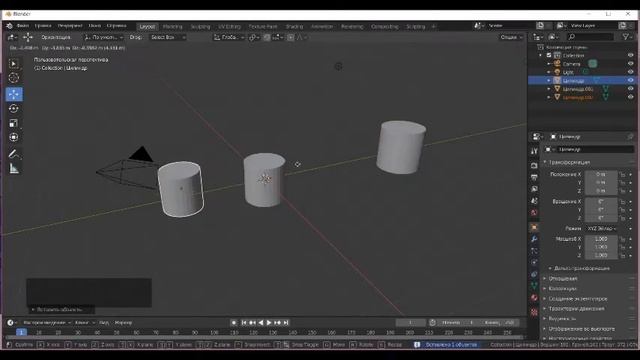Click timeline current frame number field
Screen dimensions: 640x360
click(x=411, y=322)
